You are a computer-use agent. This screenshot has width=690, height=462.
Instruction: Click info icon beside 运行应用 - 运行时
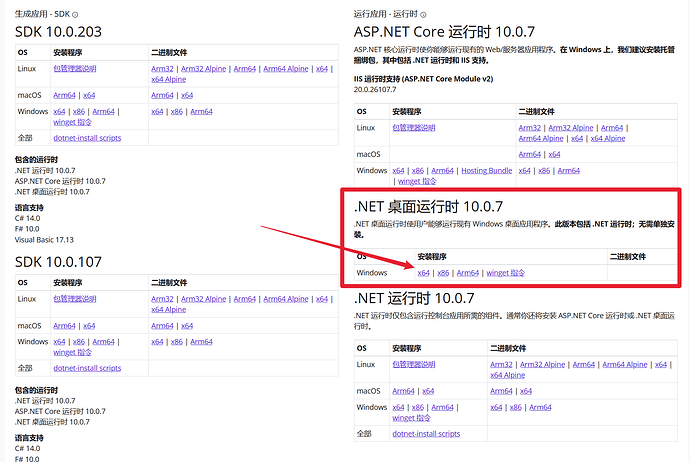[423, 15]
